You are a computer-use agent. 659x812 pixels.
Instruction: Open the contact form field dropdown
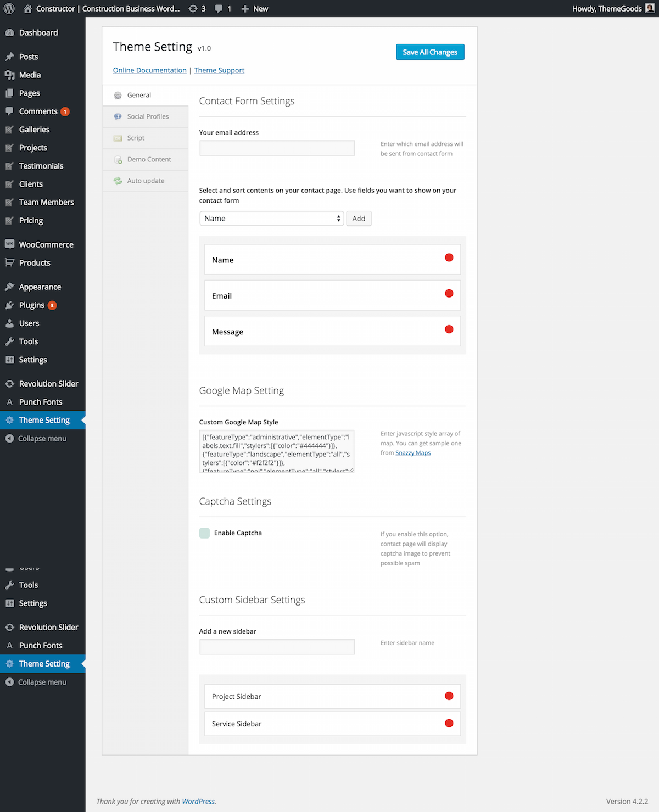[272, 218]
